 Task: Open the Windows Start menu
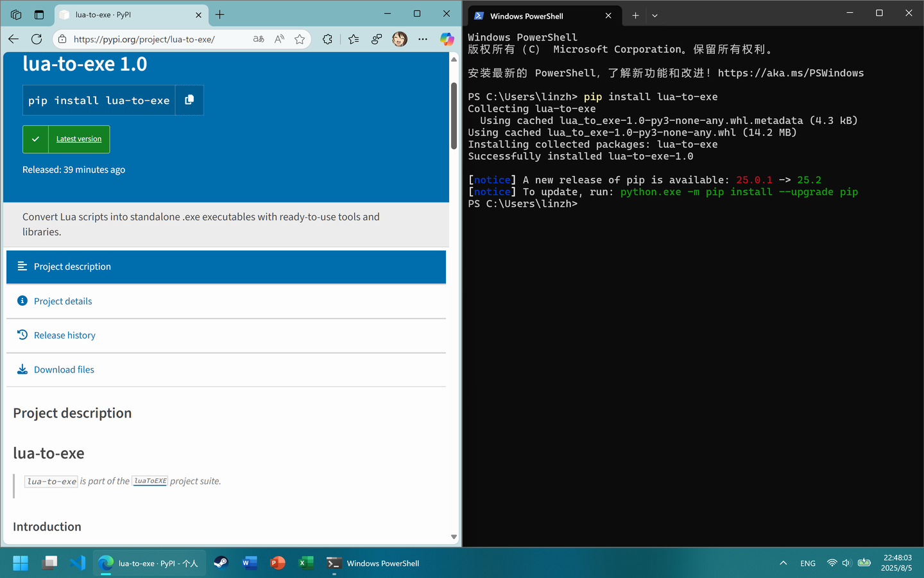pos(21,563)
